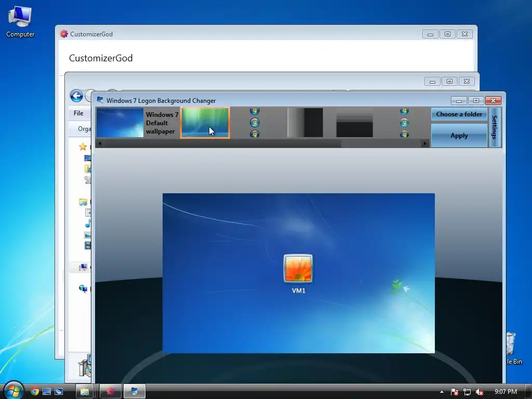Show hidden system tray icons

442,392
